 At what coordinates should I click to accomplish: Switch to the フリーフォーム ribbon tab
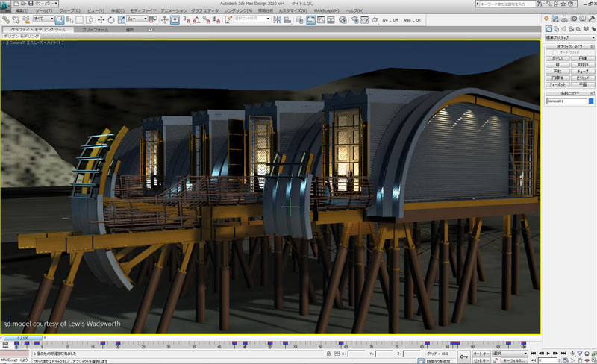click(95, 30)
